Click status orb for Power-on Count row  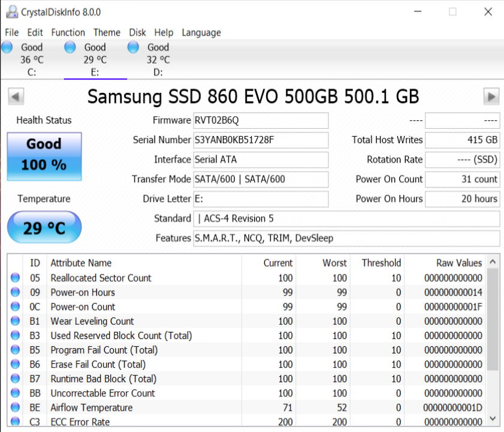coord(15,306)
